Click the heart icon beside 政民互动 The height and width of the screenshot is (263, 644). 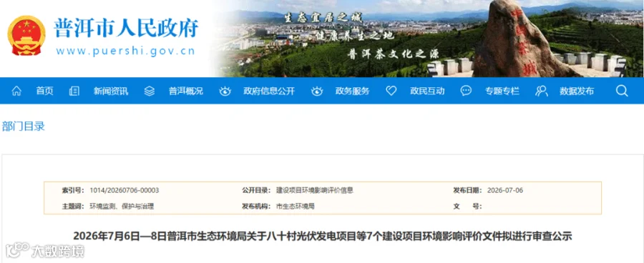point(391,91)
